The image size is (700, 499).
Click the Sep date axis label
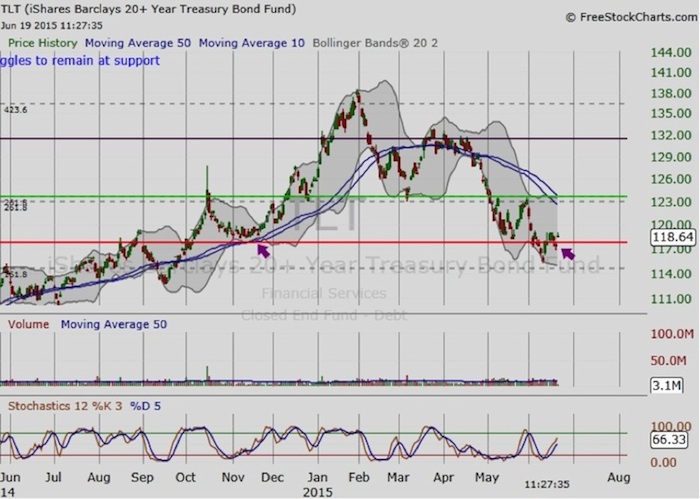(142, 478)
